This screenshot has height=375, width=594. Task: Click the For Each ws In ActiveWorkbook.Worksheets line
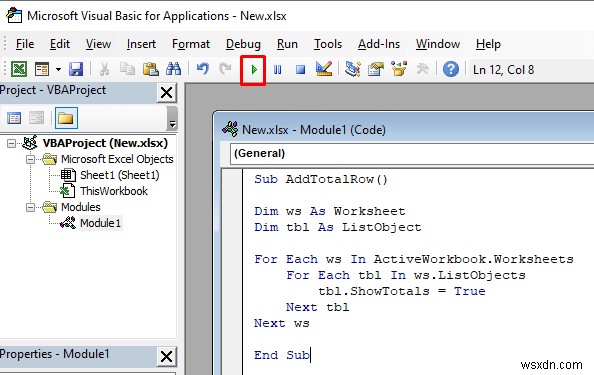click(414, 259)
